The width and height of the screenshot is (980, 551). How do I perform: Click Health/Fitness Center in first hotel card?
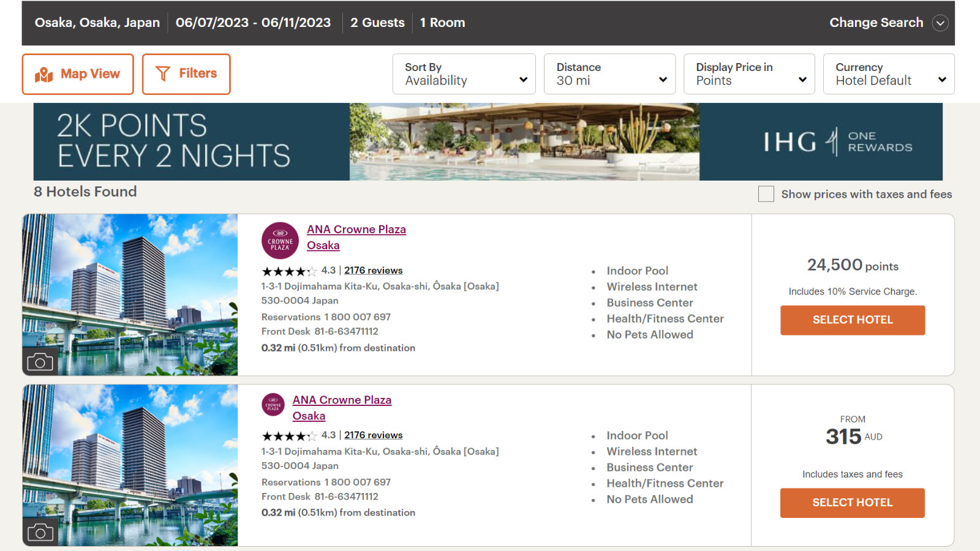point(665,318)
